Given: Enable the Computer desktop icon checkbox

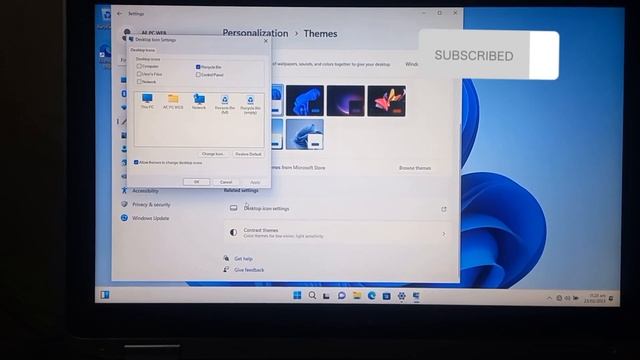Looking at the screenshot, I should pyautogui.click(x=139, y=66).
